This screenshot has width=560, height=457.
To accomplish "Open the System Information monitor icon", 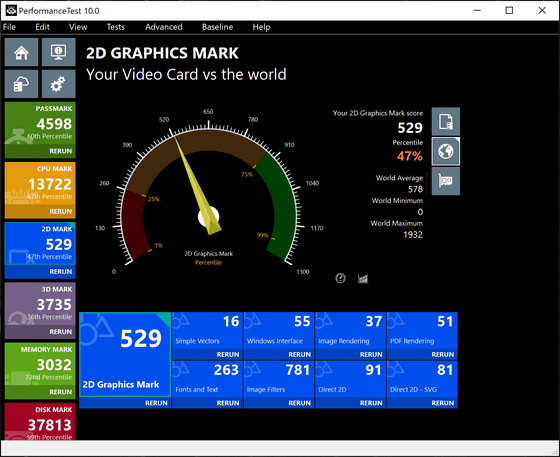I will [x=59, y=52].
